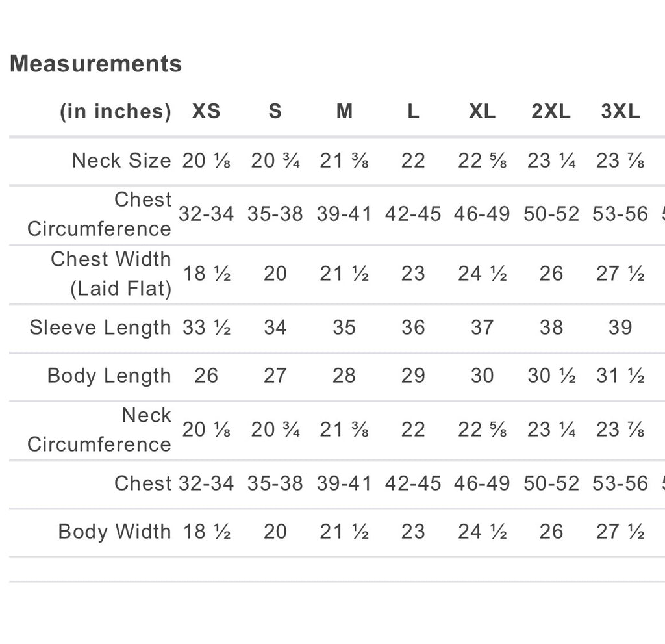Click the (in inches) header cell

click(116, 112)
